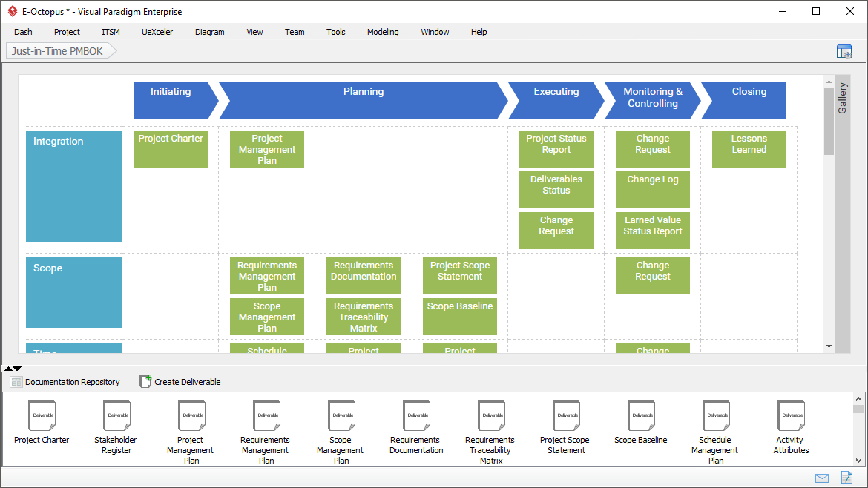This screenshot has width=868, height=488.
Task: Open the edit document icon at bottom right
Action: coord(846,478)
